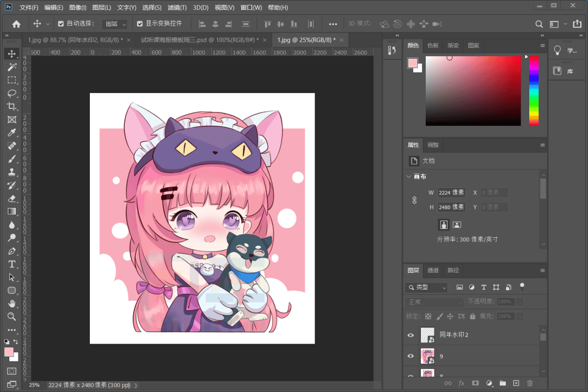Toggle the 显示变换控件 checkbox

click(x=139, y=23)
